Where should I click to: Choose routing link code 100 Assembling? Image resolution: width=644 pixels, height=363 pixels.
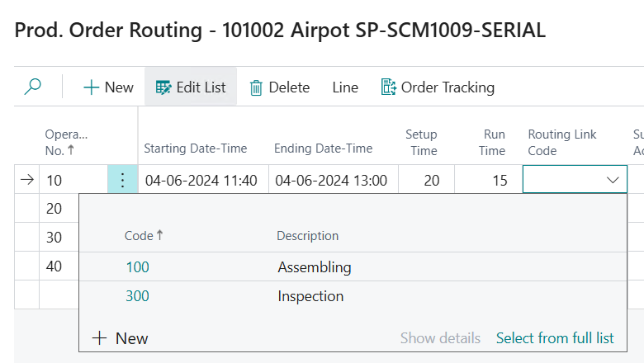tap(137, 267)
